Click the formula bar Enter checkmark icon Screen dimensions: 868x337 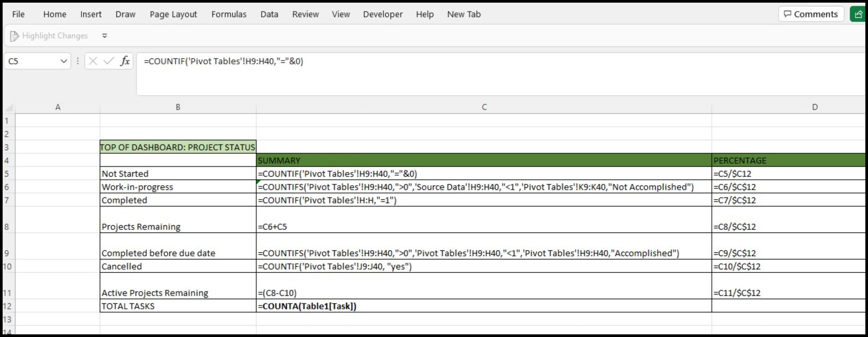[x=109, y=61]
